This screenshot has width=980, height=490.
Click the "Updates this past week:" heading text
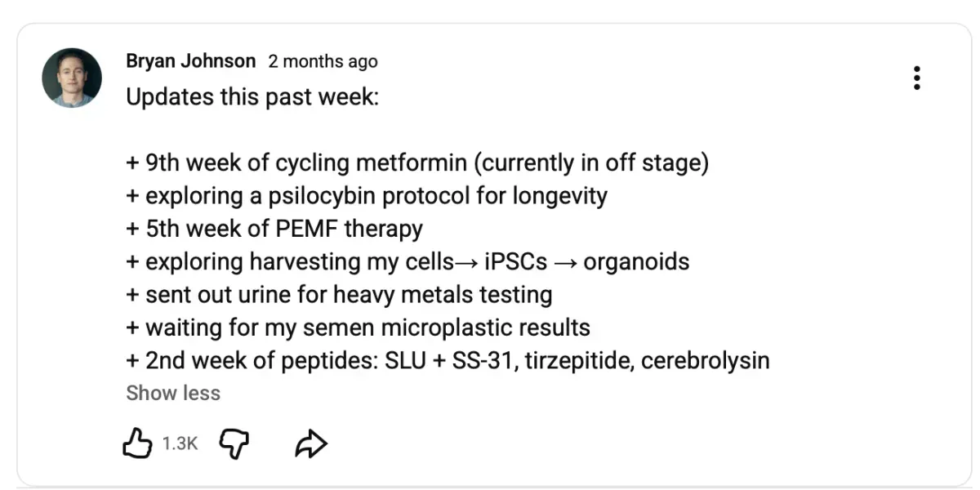[x=252, y=97]
